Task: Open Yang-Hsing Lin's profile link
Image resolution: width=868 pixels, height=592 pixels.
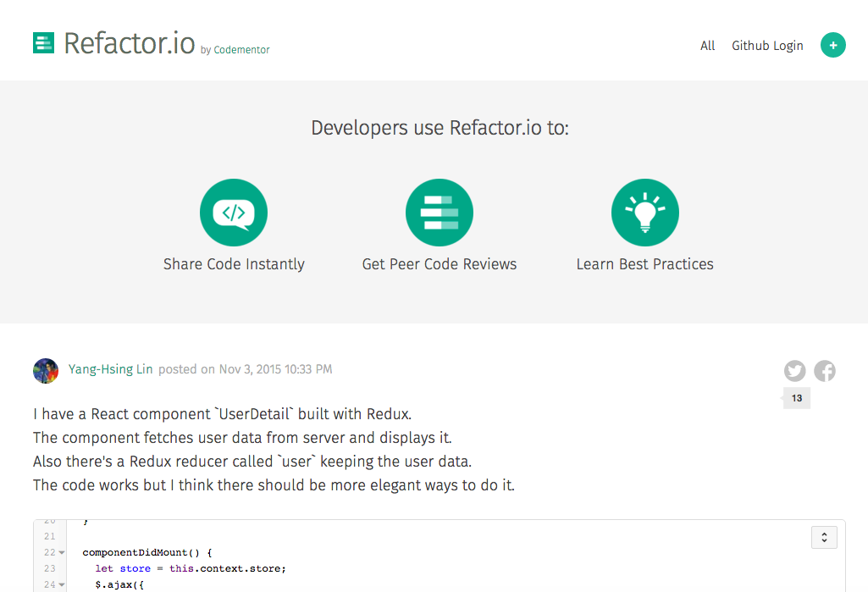Action: pos(110,369)
